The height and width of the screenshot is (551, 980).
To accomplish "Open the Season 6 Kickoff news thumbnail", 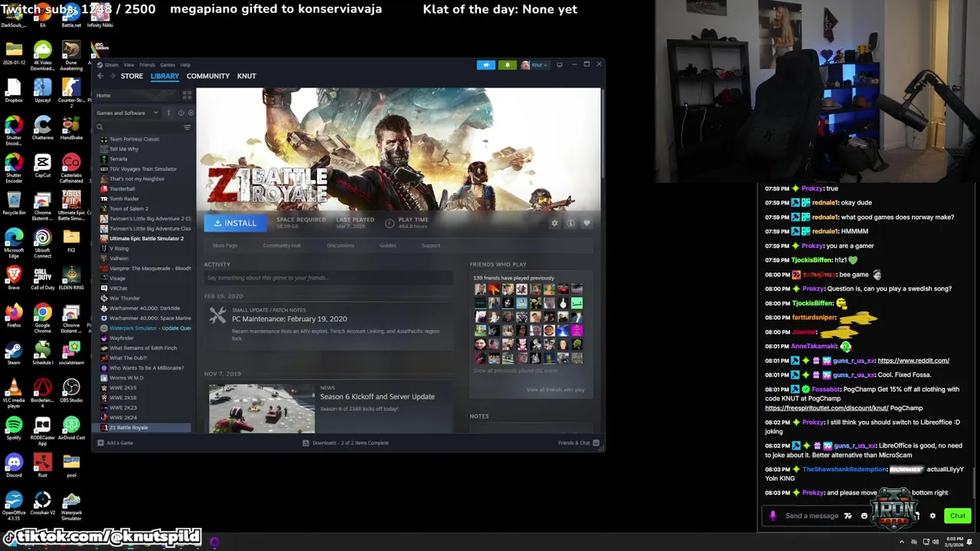I will click(x=262, y=407).
